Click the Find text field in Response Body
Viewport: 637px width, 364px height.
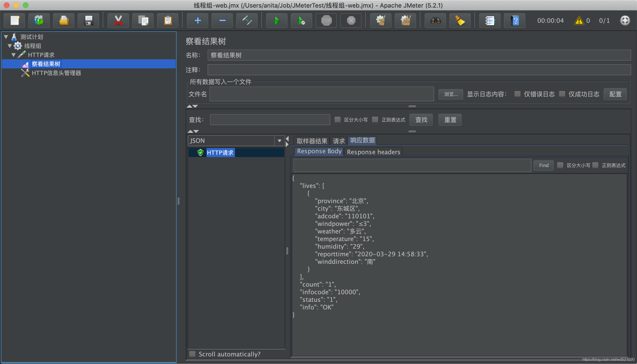[x=412, y=165]
